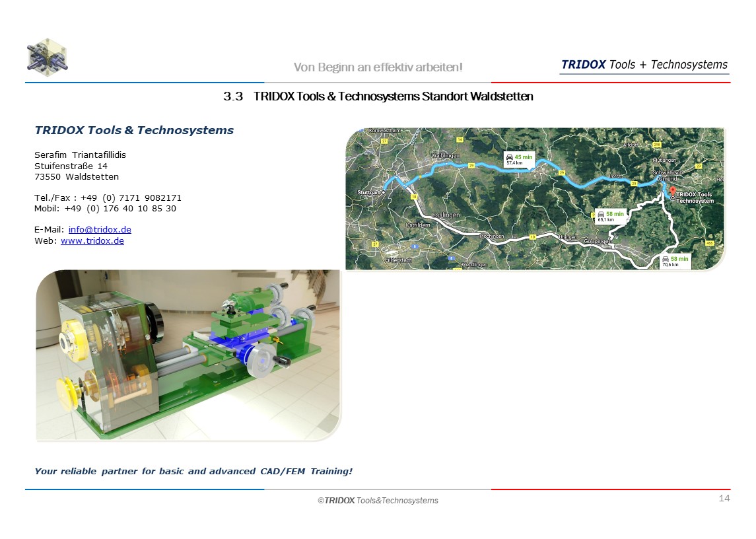The image size is (756, 539).
Task: Click the Stuttgart start point marker
Action: (384, 193)
